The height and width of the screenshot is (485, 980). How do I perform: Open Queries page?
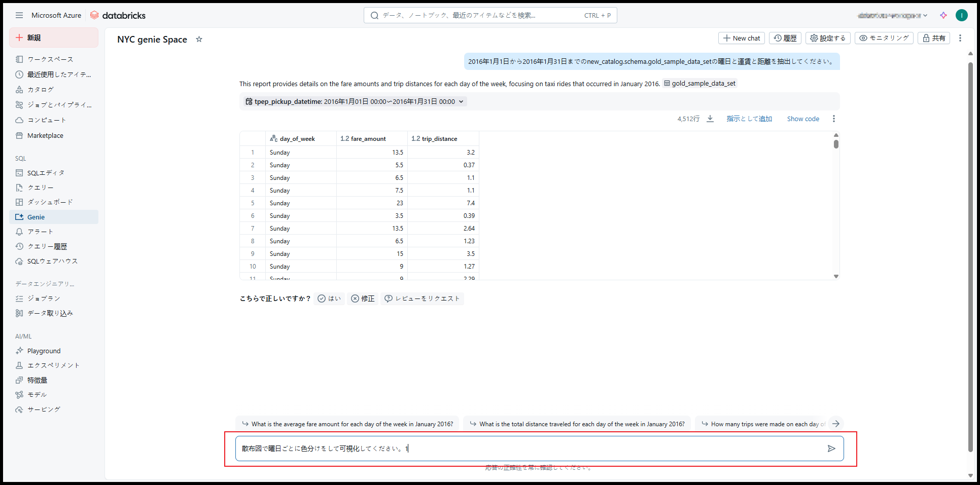click(x=54, y=188)
